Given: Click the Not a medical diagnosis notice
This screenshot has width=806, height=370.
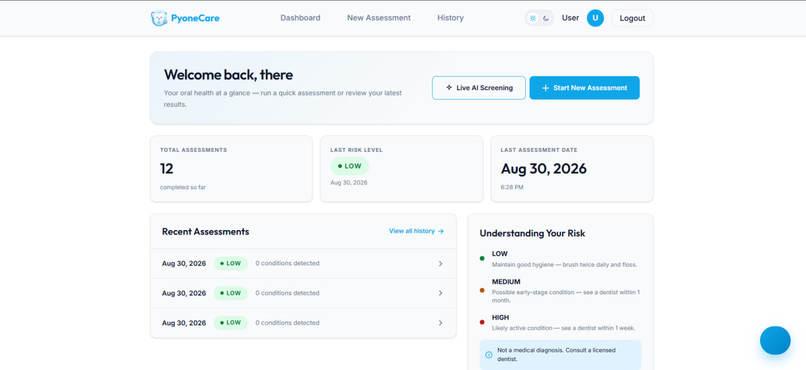Looking at the screenshot, I should tap(560, 355).
